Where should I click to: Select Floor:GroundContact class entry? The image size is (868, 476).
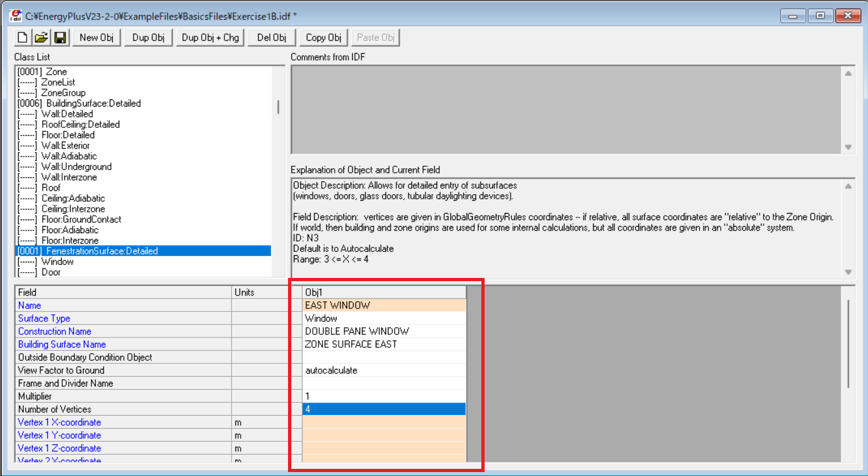pyautogui.click(x=143, y=219)
